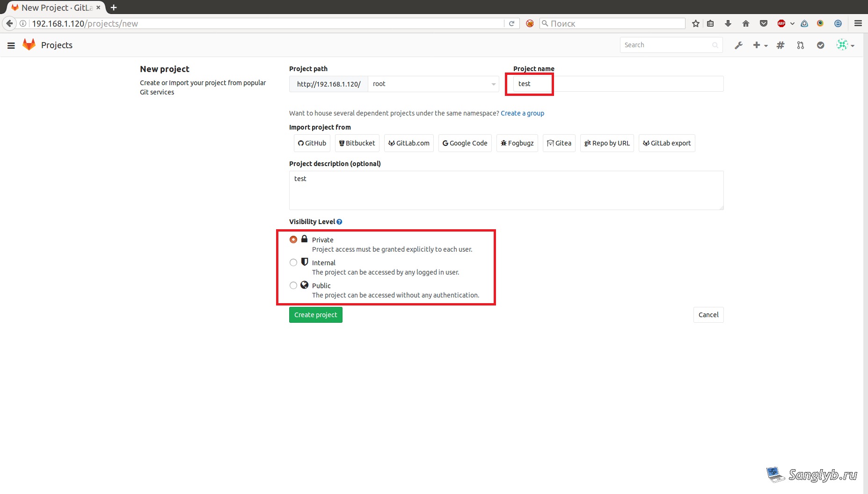The height and width of the screenshot is (494, 868).
Task: Open the Pocket icon in the toolbar
Action: pyautogui.click(x=764, y=23)
